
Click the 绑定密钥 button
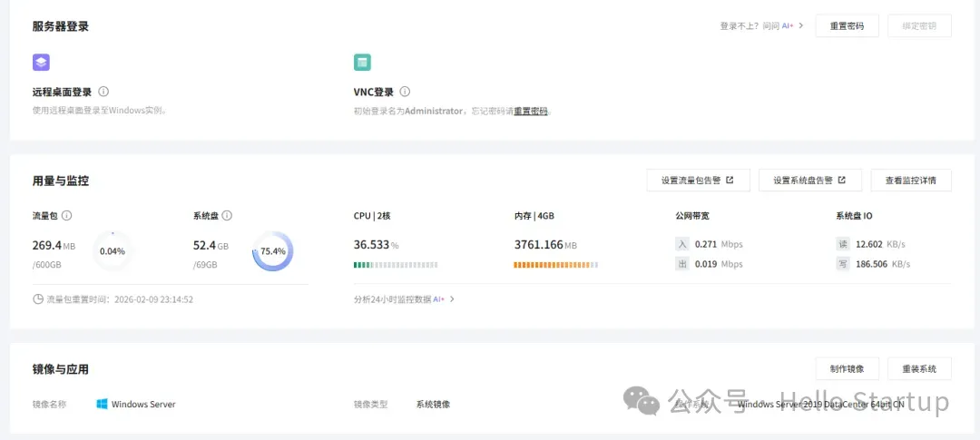pos(919,26)
